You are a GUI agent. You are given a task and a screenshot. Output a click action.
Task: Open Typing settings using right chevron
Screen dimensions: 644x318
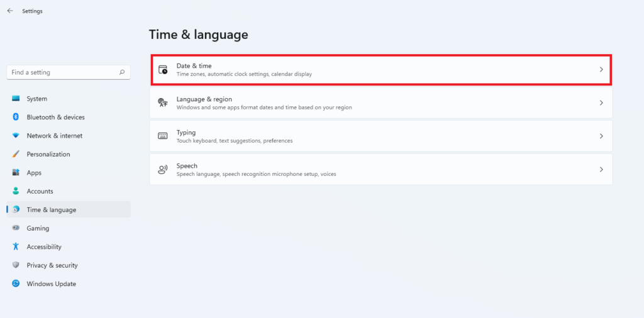(x=601, y=136)
